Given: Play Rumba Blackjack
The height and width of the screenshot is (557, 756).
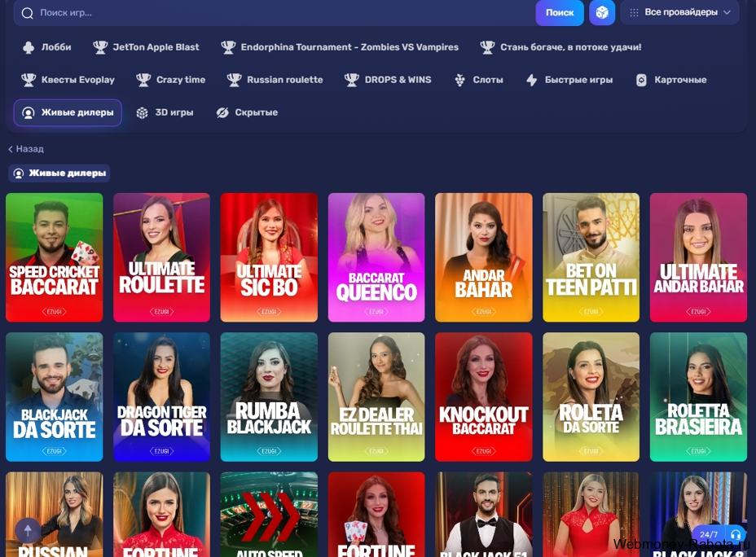Looking at the screenshot, I should pos(269,397).
